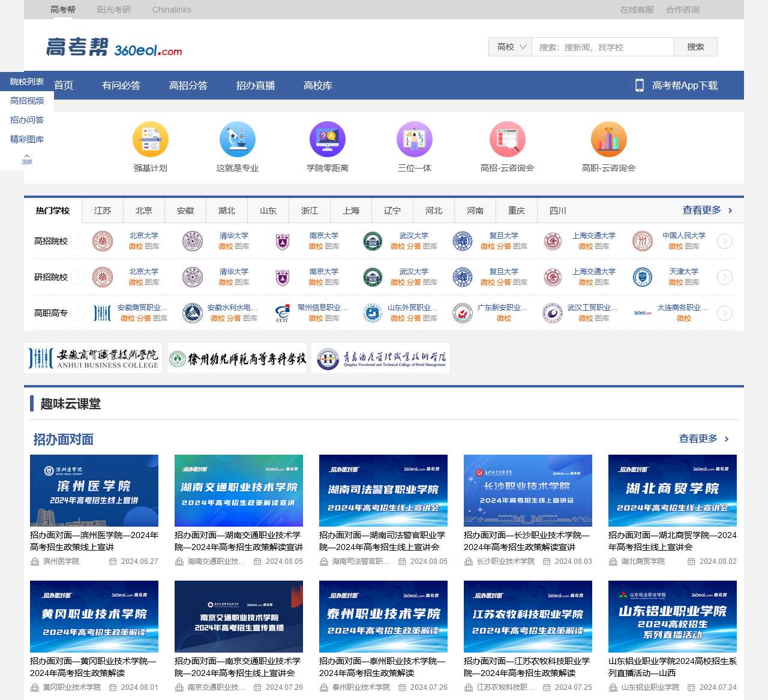Viewport: 768px width, 700px height.
Task: Click the 搜索 button
Action: (x=695, y=47)
